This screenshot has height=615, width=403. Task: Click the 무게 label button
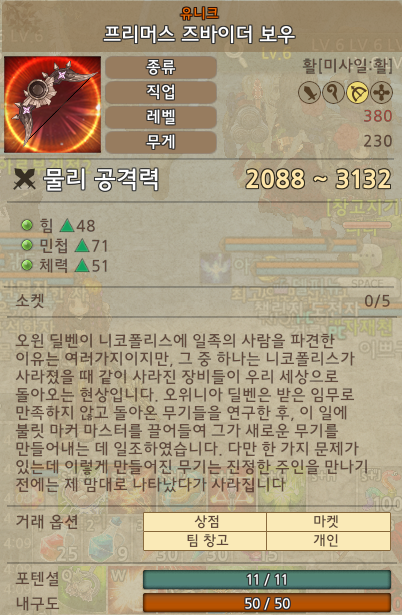coord(161,142)
